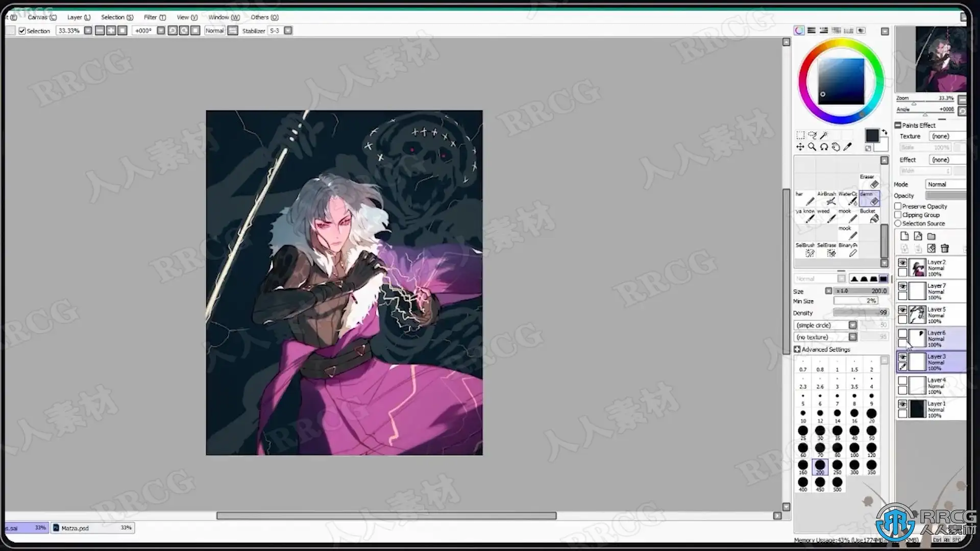Choose brush size 500 from the size list
The height and width of the screenshot is (551, 980).
837,484
